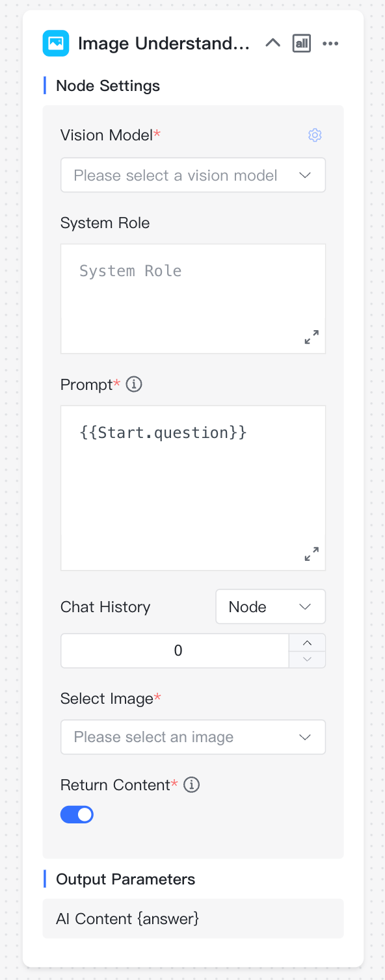Collapse the node with the up chevron
This screenshot has width=385, height=980.
click(273, 44)
